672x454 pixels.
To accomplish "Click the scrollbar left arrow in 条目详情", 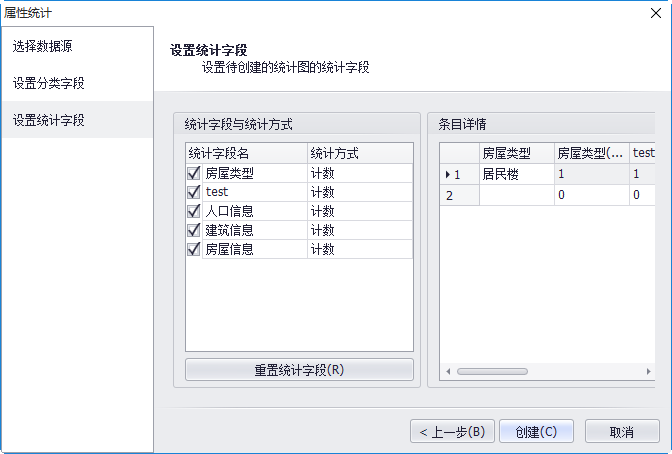I will click(x=447, y=371).
